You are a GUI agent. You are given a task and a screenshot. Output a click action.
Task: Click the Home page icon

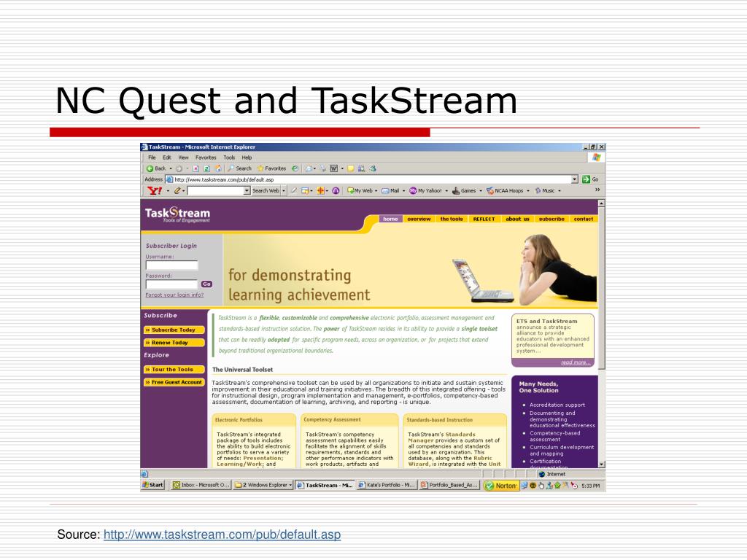coord(218,168)
